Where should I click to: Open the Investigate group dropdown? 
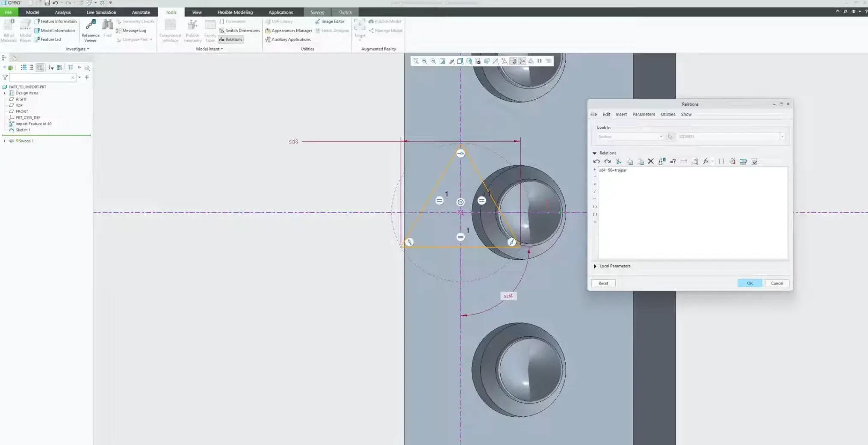tap(77, 49)
